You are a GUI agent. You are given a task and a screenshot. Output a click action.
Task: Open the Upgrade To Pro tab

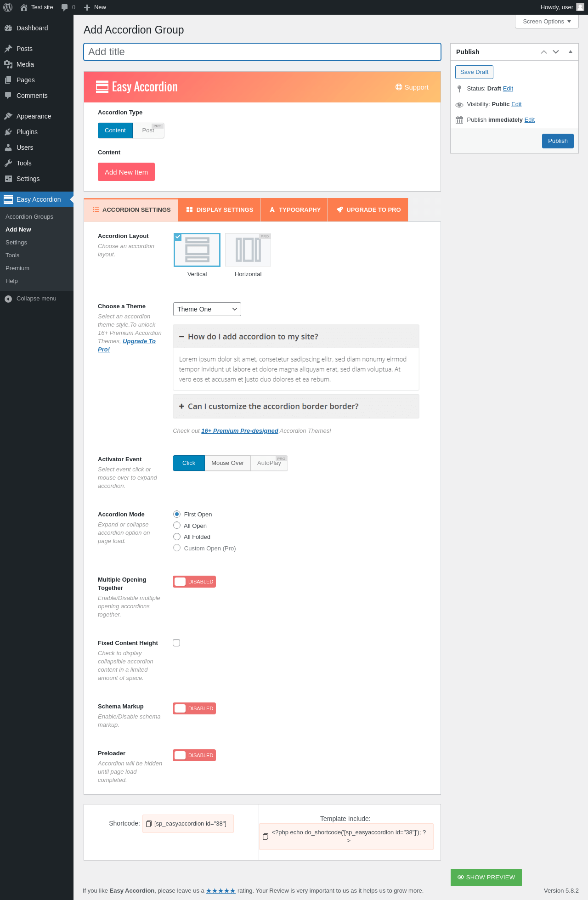click(x=368, y=210)
